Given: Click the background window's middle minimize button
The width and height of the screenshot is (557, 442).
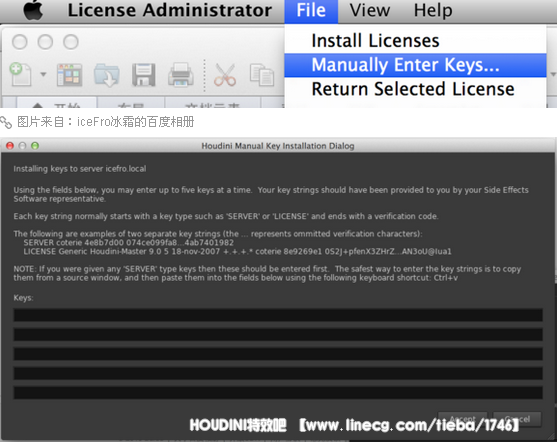Looking at the screenshot, I should (x=45, y=42).
